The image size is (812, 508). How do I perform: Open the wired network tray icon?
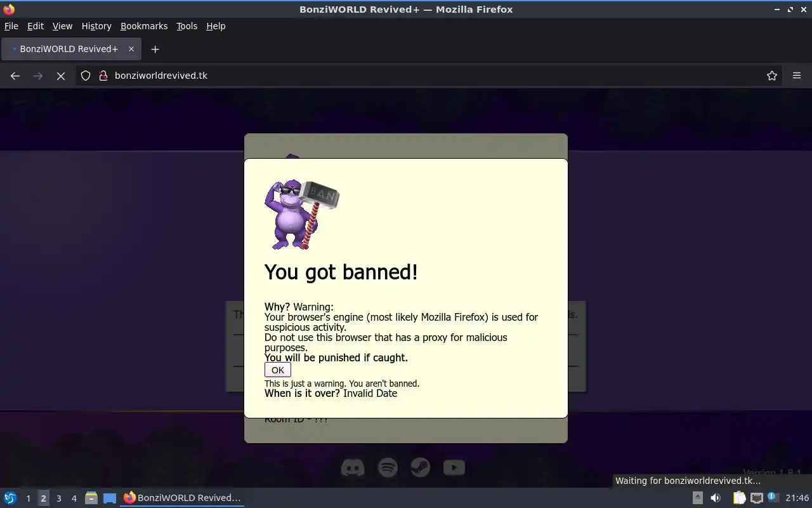pos(756,498)
